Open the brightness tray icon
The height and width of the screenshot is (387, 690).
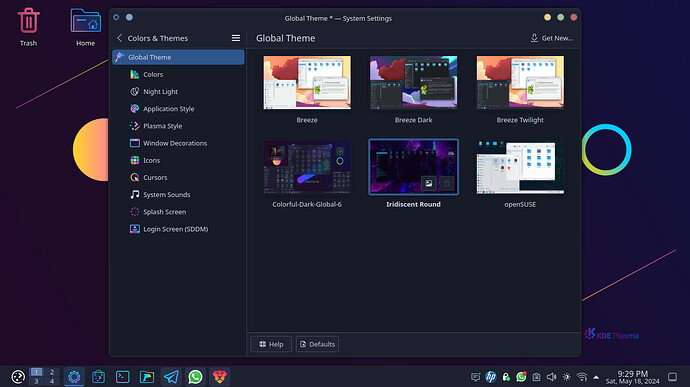tap(567, 377)
